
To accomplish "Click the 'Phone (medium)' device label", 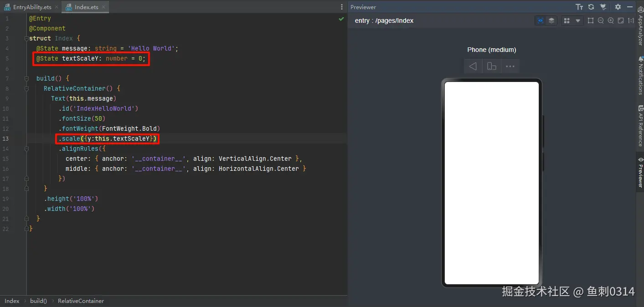I will (492, 50).
